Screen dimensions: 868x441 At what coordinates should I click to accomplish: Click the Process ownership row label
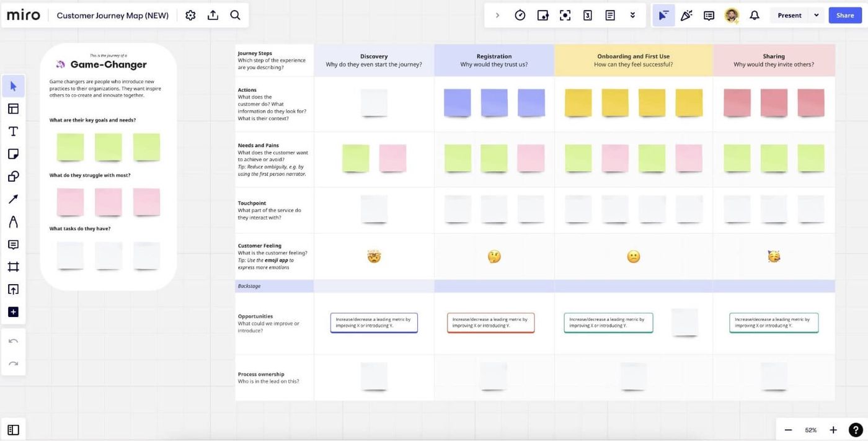(261, 374)
